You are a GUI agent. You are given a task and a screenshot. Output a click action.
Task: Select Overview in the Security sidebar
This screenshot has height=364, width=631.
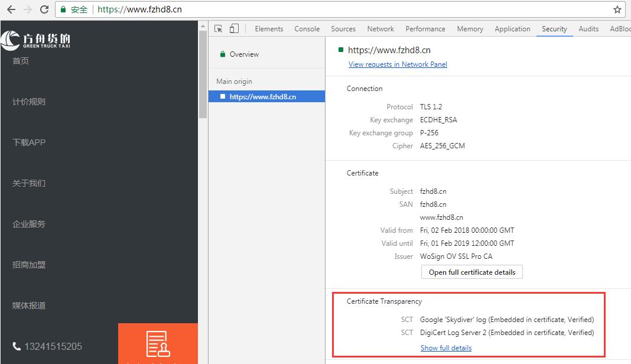244,54
